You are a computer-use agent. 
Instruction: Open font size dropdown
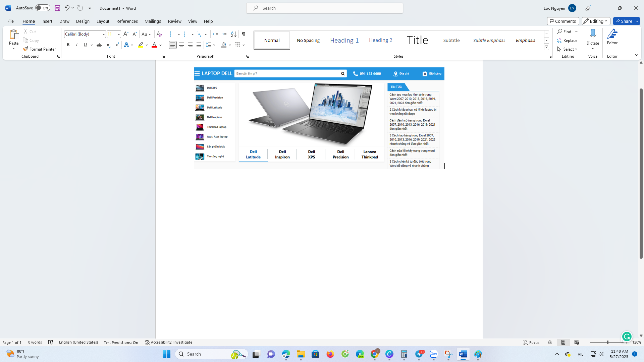[119, 34]
